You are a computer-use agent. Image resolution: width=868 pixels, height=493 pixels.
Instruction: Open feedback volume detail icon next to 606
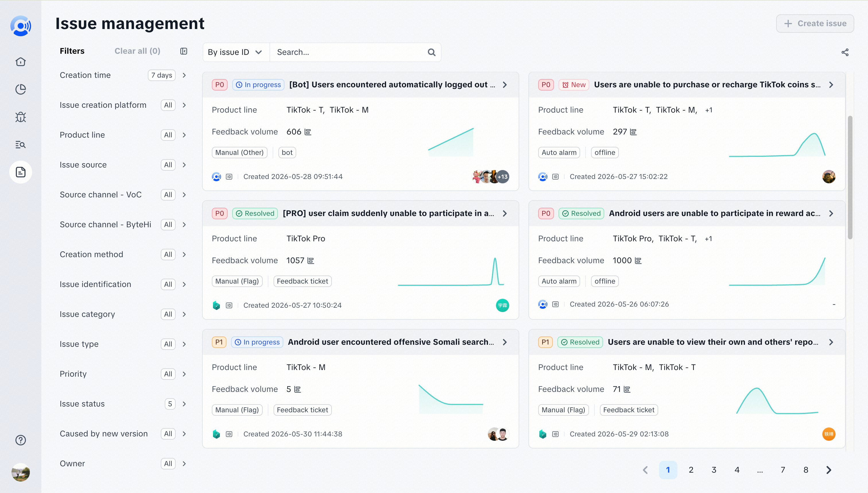click(308, 132)
